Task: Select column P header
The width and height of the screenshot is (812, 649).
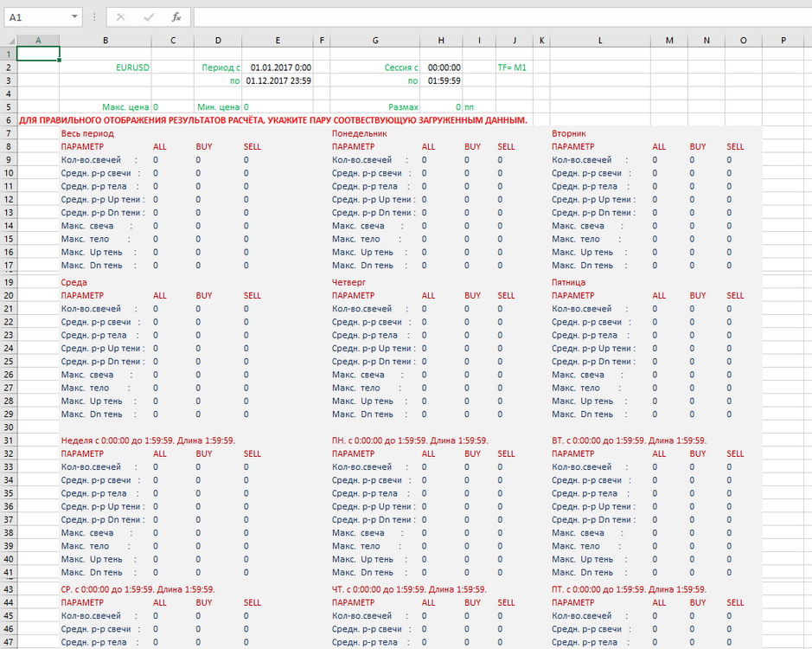Action: (x=783, y=41)
